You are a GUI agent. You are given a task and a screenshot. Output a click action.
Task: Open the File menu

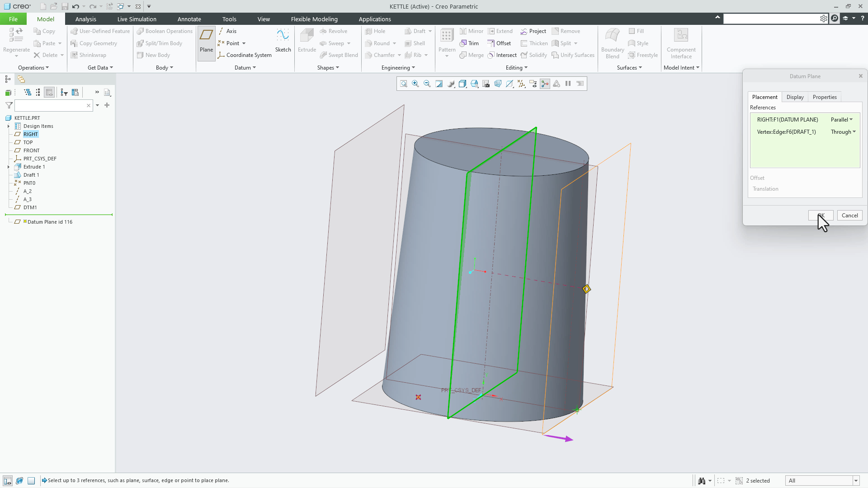[13, 19]
